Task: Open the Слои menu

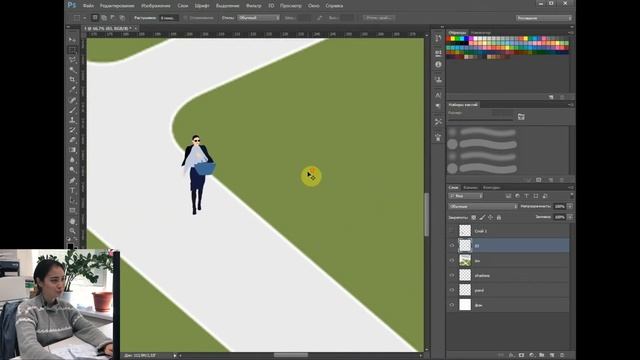Action: 183,6
